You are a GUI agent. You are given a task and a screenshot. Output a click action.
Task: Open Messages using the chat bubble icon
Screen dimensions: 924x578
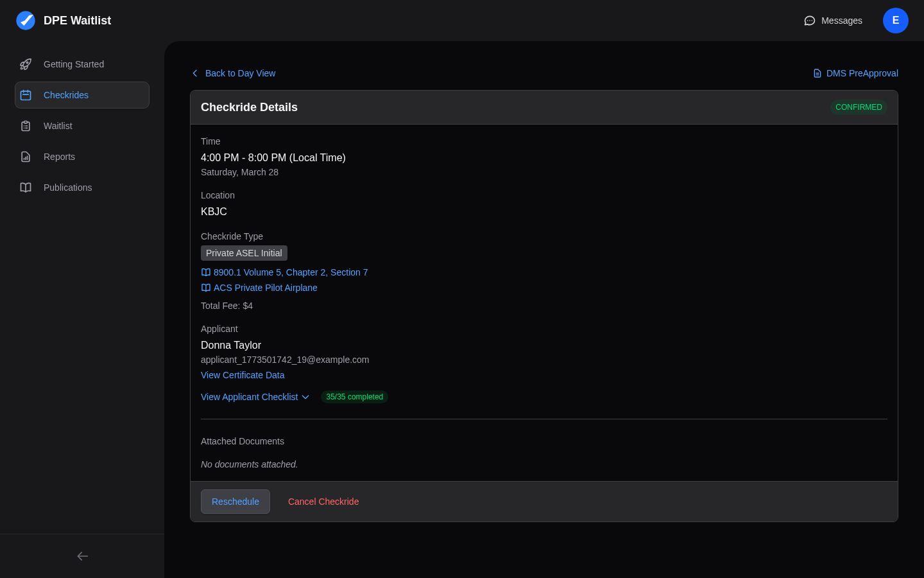point(809,21)
